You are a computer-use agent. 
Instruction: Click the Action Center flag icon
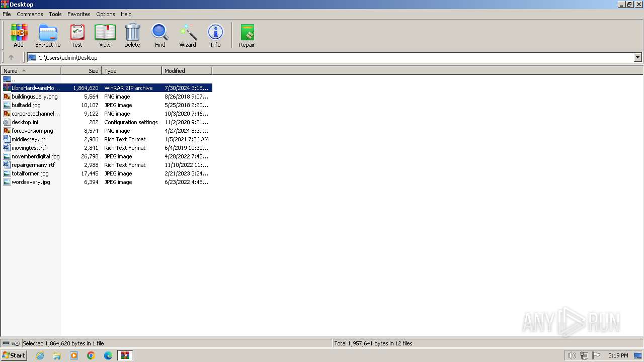tap(596, 355)
